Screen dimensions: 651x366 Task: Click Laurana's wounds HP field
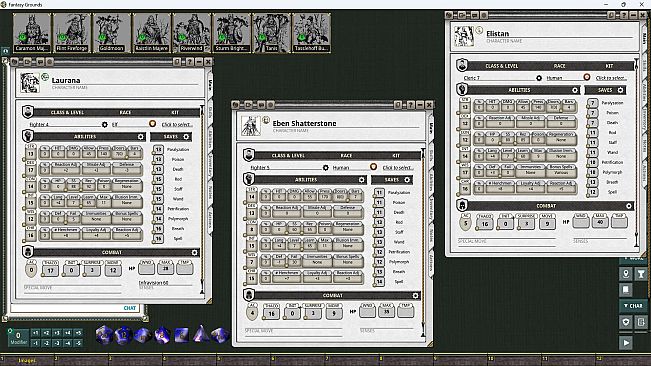click(146, 268)
